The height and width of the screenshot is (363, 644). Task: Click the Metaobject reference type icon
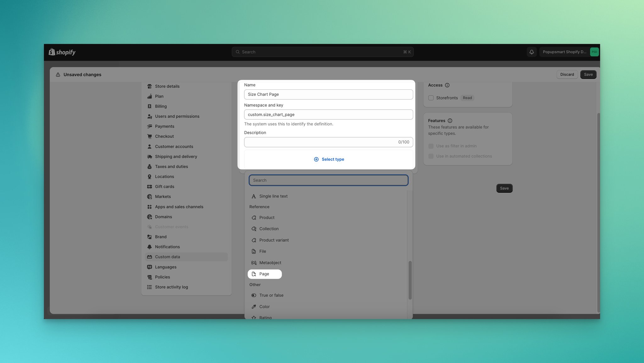pos(253,263)
